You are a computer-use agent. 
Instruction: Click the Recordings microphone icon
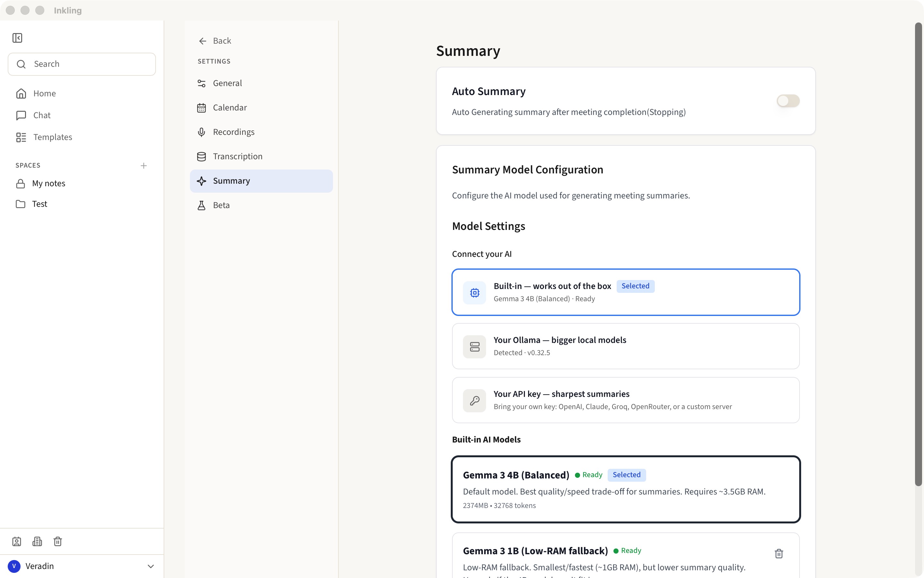(x=201, y=132)
